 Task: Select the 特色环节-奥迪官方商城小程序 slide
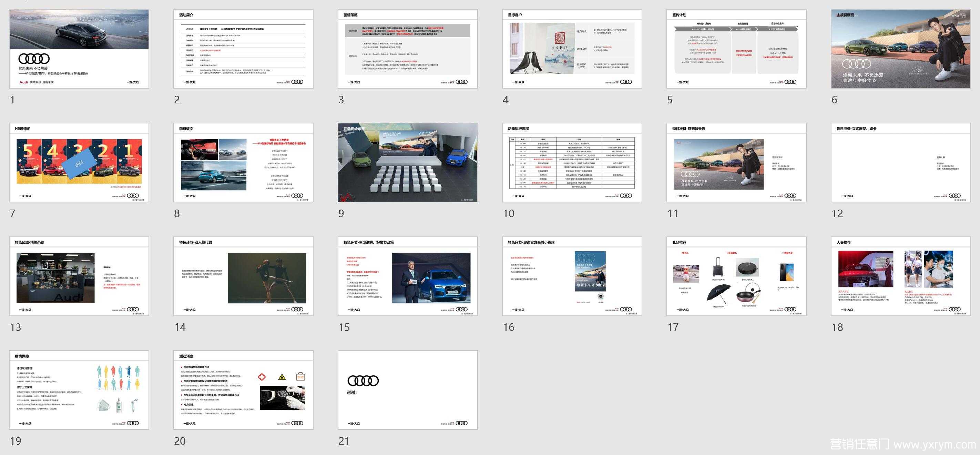(572, 276)
